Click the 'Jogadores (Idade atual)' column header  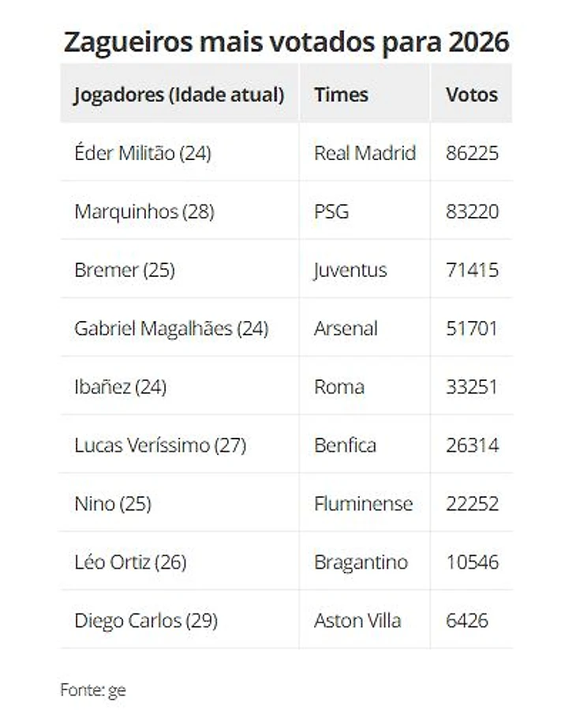[178, 95]
